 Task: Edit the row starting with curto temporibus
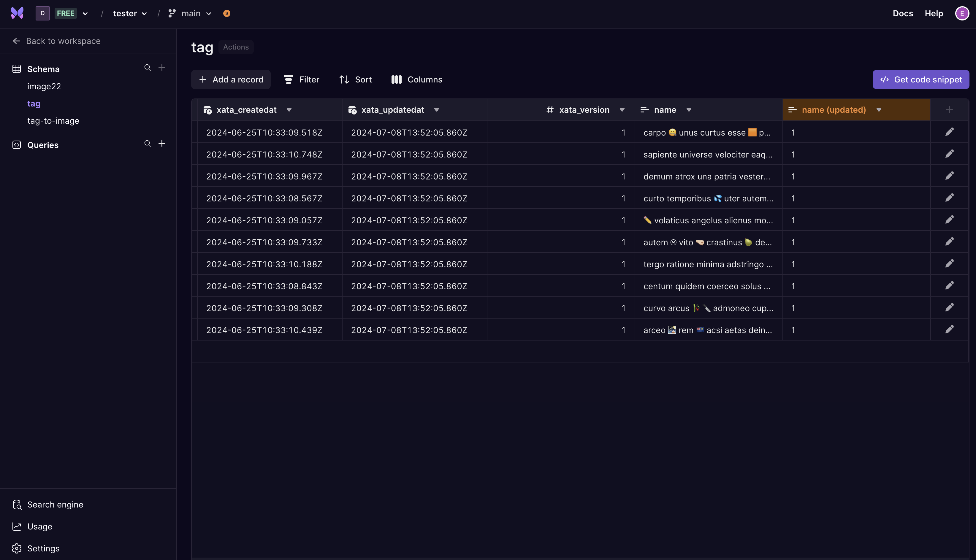click(950, 198)
